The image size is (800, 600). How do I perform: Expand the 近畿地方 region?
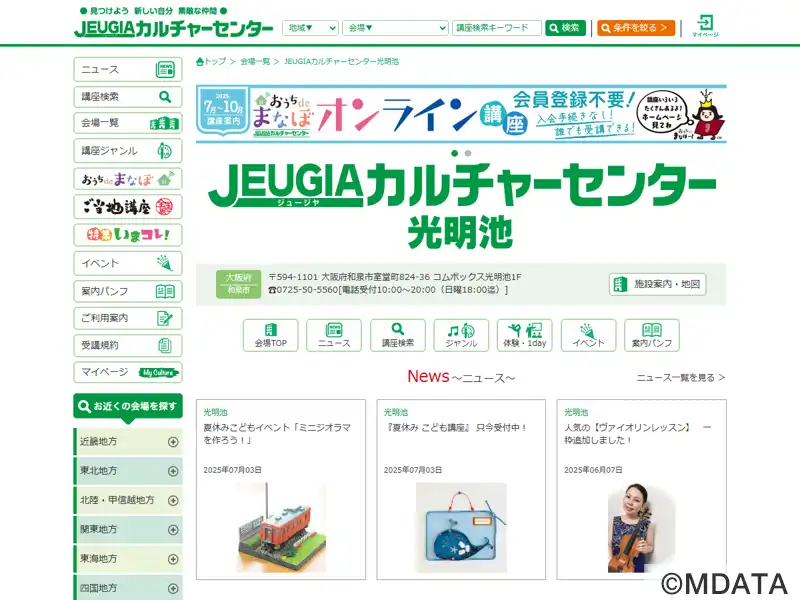tap(128, 442)
